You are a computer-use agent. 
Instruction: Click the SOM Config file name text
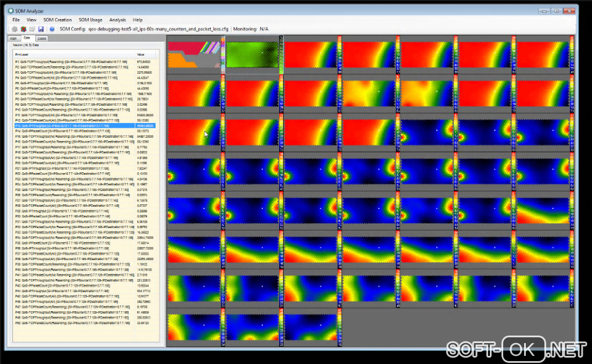[158, 29]
